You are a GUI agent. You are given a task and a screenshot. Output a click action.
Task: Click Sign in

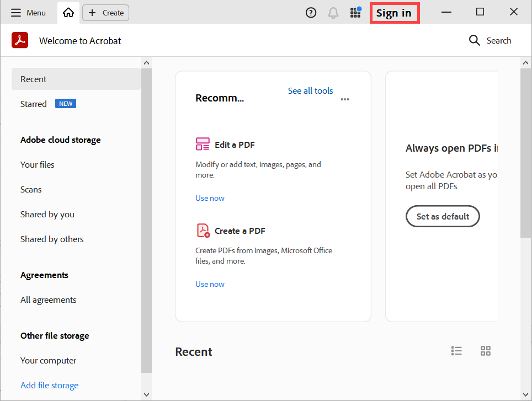393,13
